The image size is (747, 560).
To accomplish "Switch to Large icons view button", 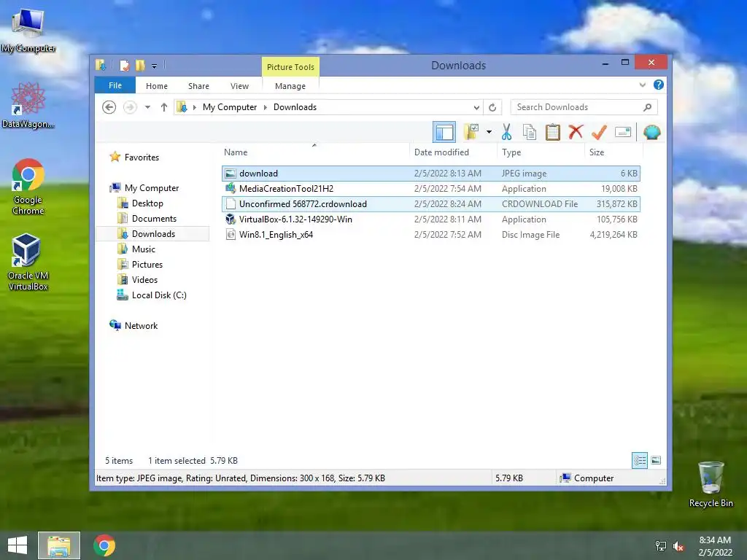I will click(x=656, y=460).
